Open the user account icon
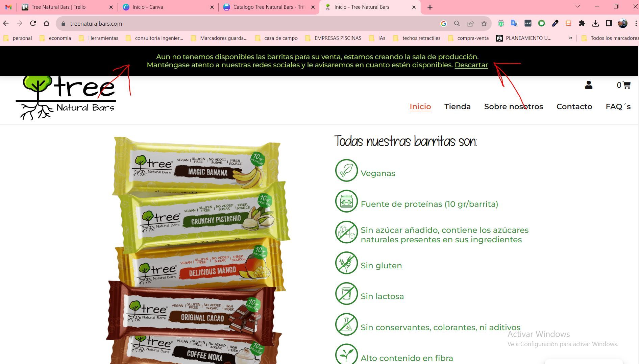This screenshot has width=639, height=364. (x=589, y=85)
